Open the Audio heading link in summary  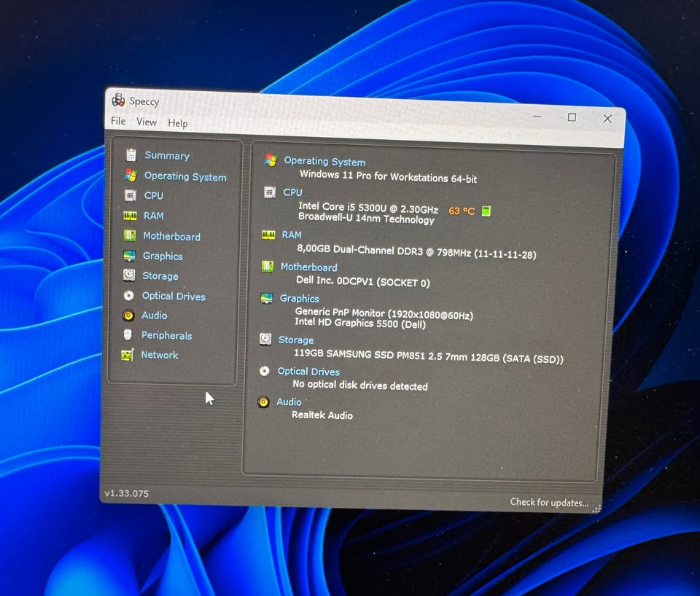click(289, 402)
